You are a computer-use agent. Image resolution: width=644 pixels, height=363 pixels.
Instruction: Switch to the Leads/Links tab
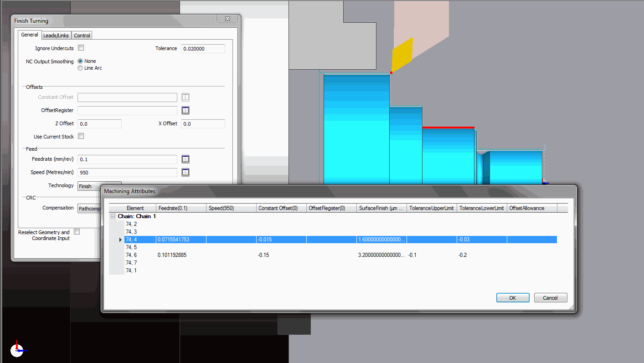point(56,36)
